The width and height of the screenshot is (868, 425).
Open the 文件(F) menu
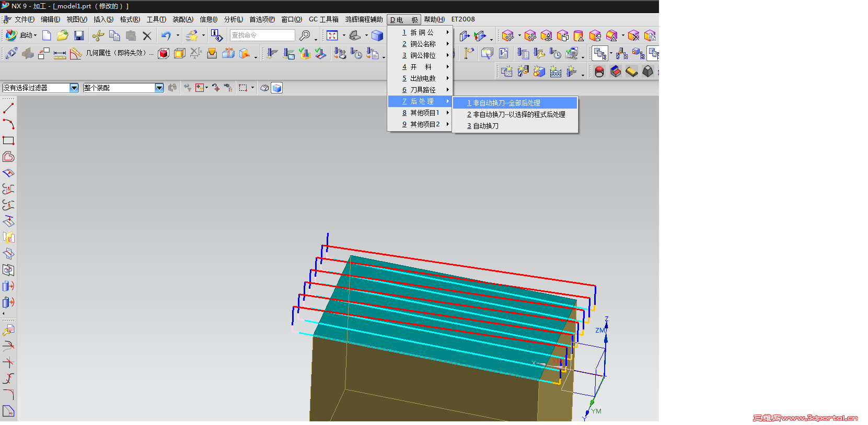(25, 19)
